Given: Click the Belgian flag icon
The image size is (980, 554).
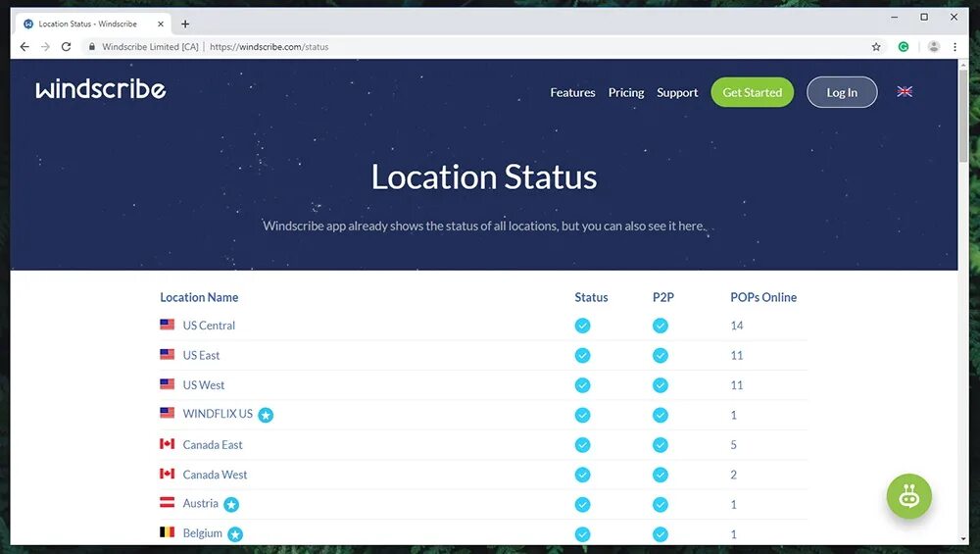Looking at the screenshot, I should [167, 532].
